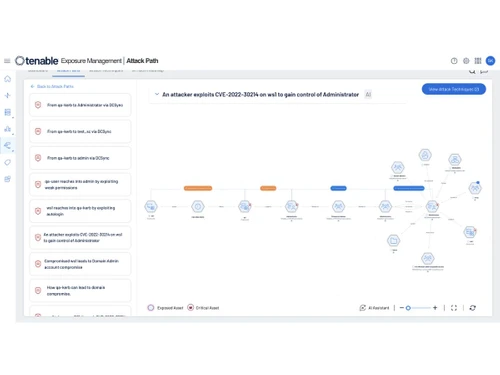Toggle the Critical Asset legend indicator
Image resolution: width=500 pixels, height=375 pixels.
click(x=190, y=308)
